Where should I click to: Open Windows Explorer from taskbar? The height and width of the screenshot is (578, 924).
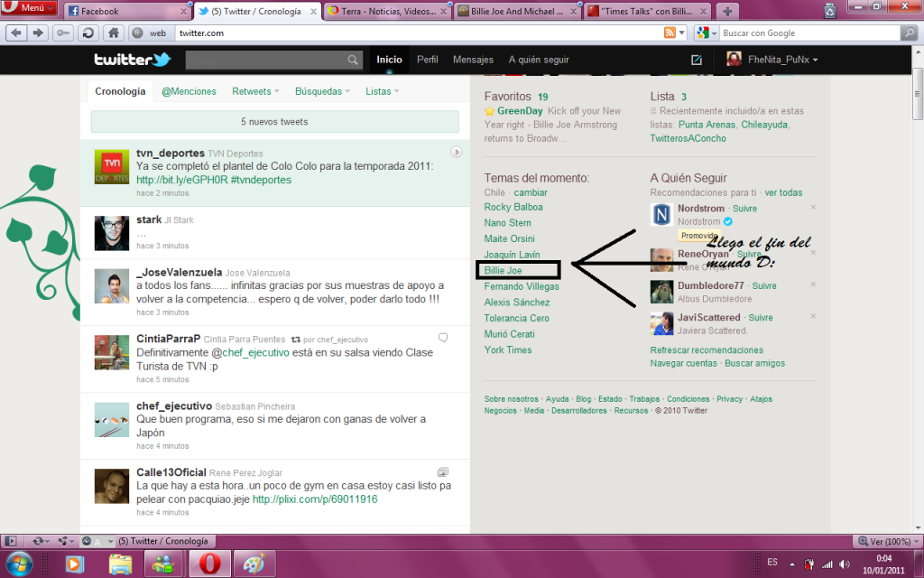(x=120, y=564)
